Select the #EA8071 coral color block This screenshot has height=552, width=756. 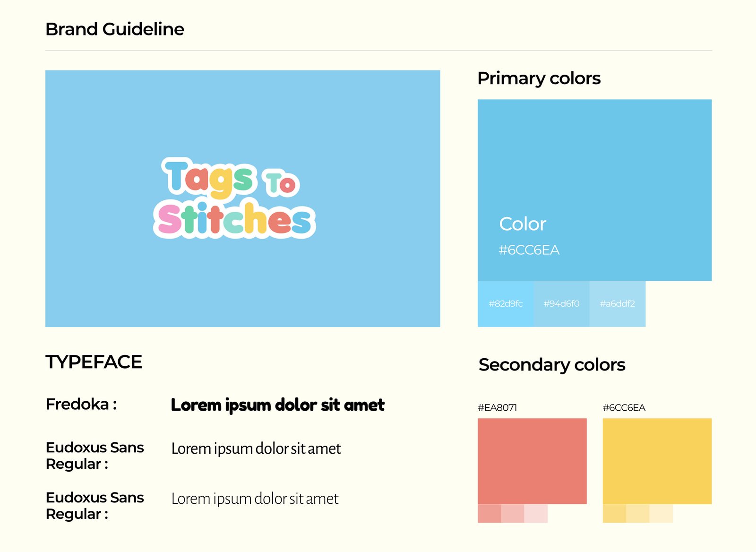532,461
